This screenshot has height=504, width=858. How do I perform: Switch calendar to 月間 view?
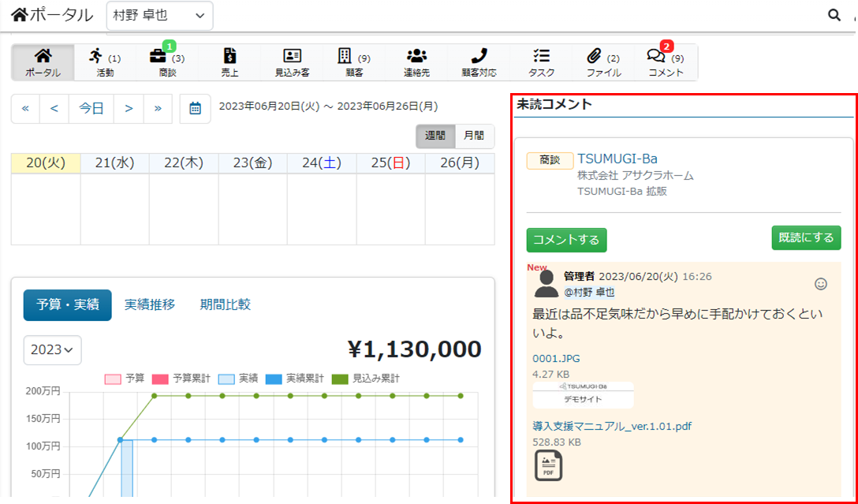[475, 136]
